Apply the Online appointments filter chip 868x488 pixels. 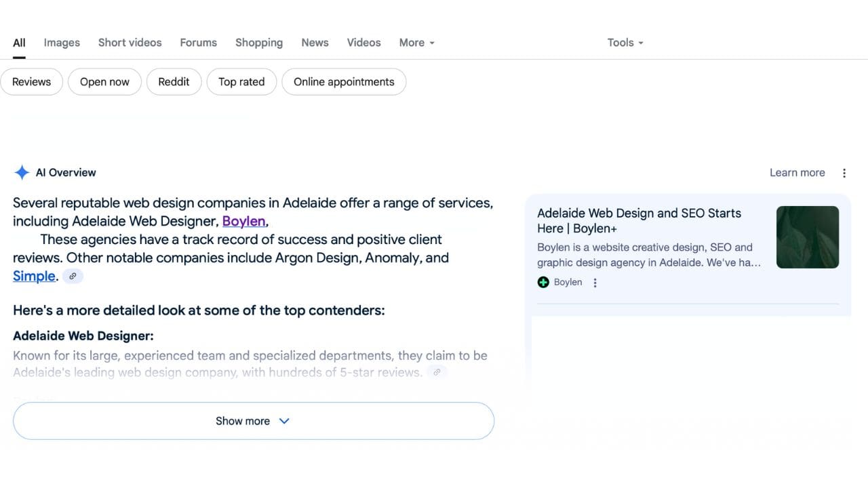[344, 82]
